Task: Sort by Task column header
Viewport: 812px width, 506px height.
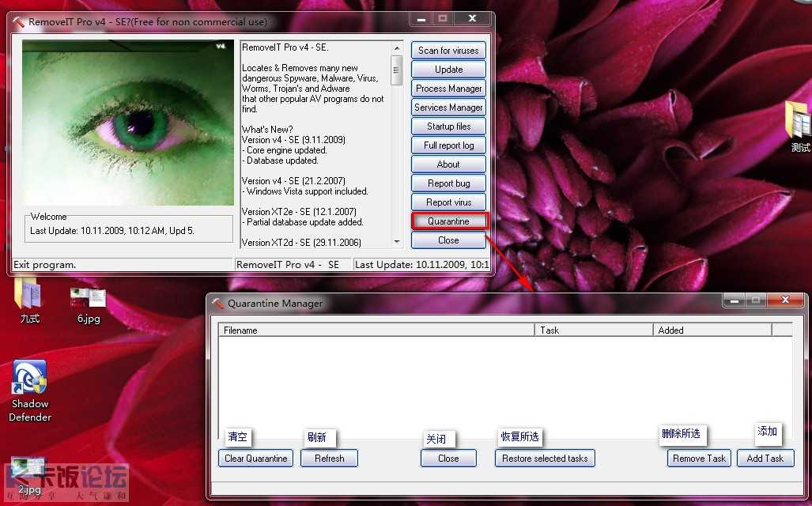Action: click(594, 330)
